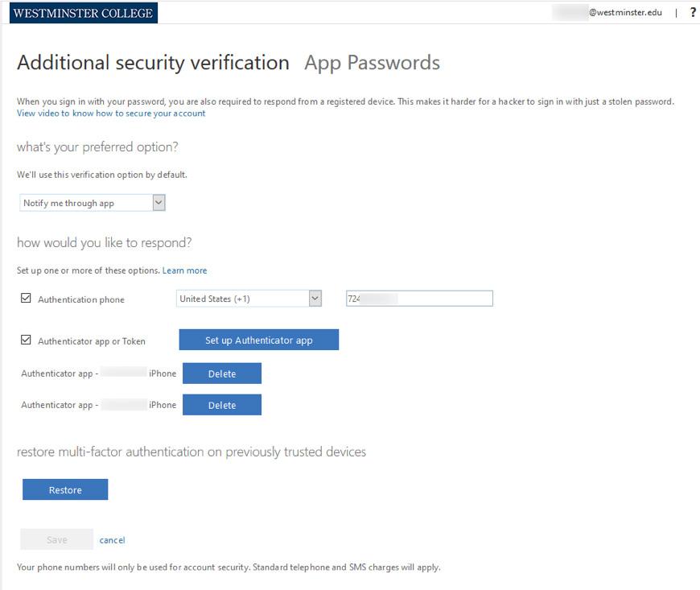Click the Westminster College logo

pos(84,13)
